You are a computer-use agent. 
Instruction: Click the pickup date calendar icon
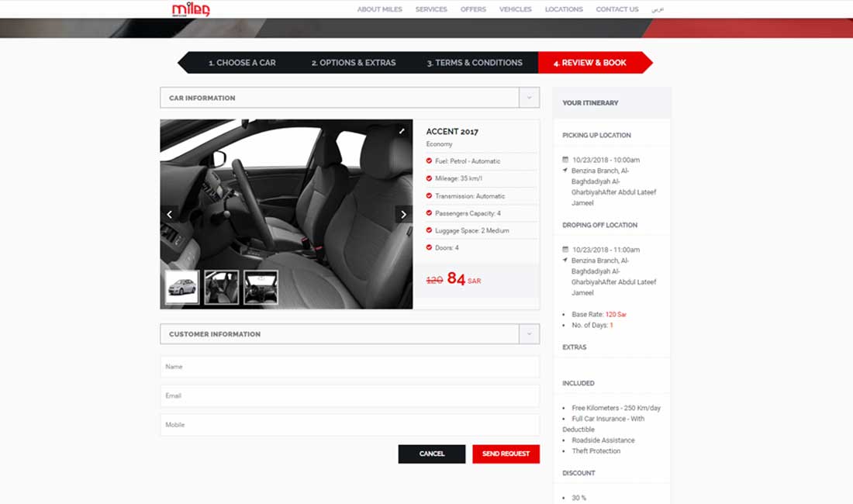565,160
